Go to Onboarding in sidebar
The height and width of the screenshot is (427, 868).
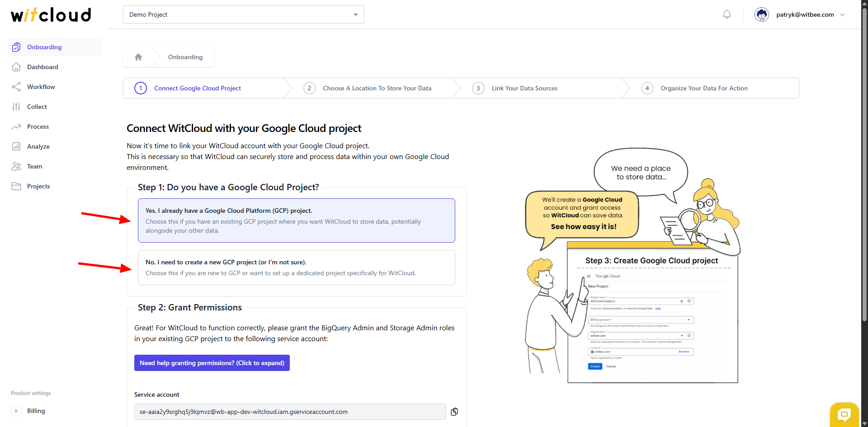pyautogui.click(x=54, y=47)
